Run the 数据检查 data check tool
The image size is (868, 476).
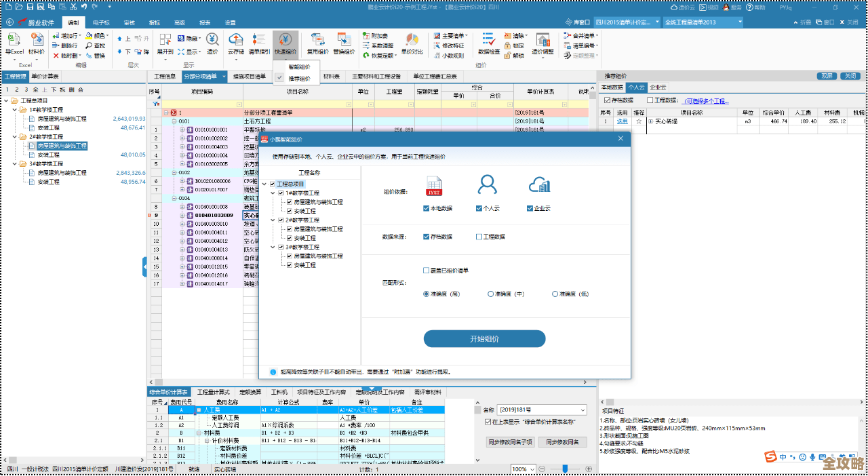tap(489, 43)
